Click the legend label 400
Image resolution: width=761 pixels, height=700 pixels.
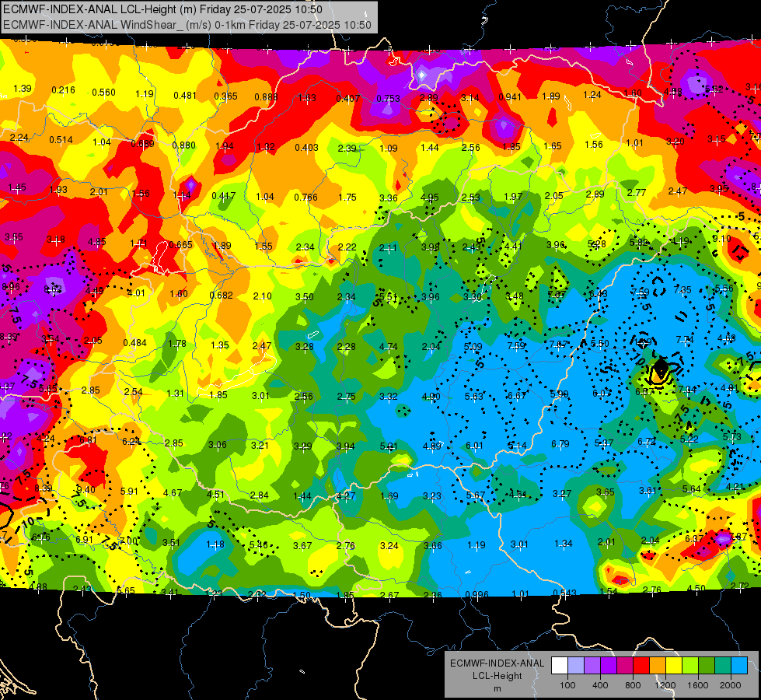tap(600, 685)
